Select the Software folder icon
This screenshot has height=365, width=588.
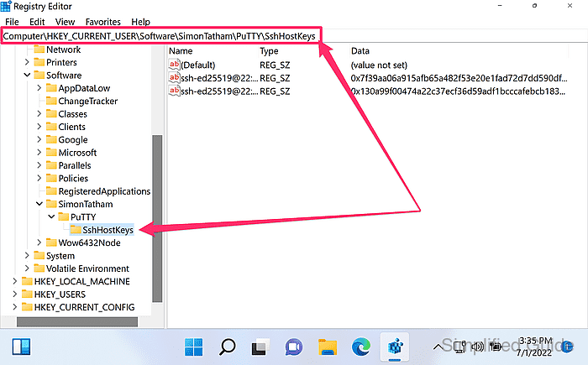pyautogui.click(x=39, y=75)
